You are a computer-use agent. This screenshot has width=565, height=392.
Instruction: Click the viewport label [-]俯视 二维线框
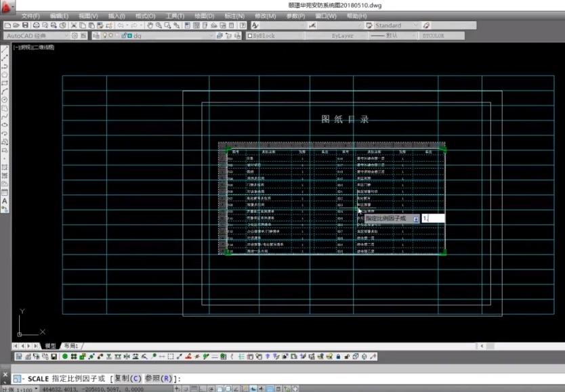[x=34, y=47]
